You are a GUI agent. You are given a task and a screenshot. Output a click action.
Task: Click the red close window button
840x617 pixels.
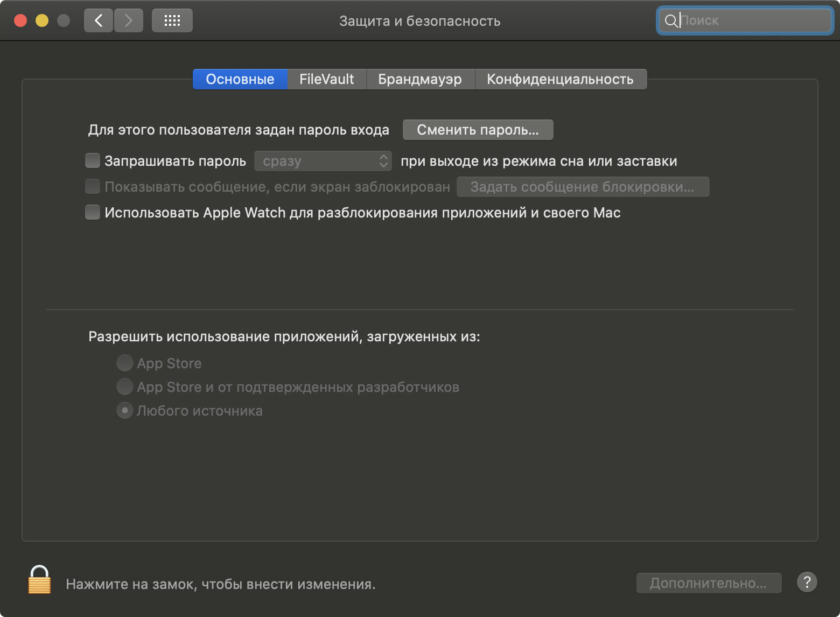coord(20,20)
